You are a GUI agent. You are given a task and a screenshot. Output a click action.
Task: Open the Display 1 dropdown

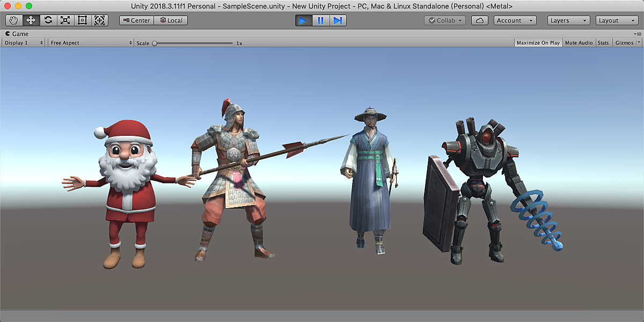24,43
